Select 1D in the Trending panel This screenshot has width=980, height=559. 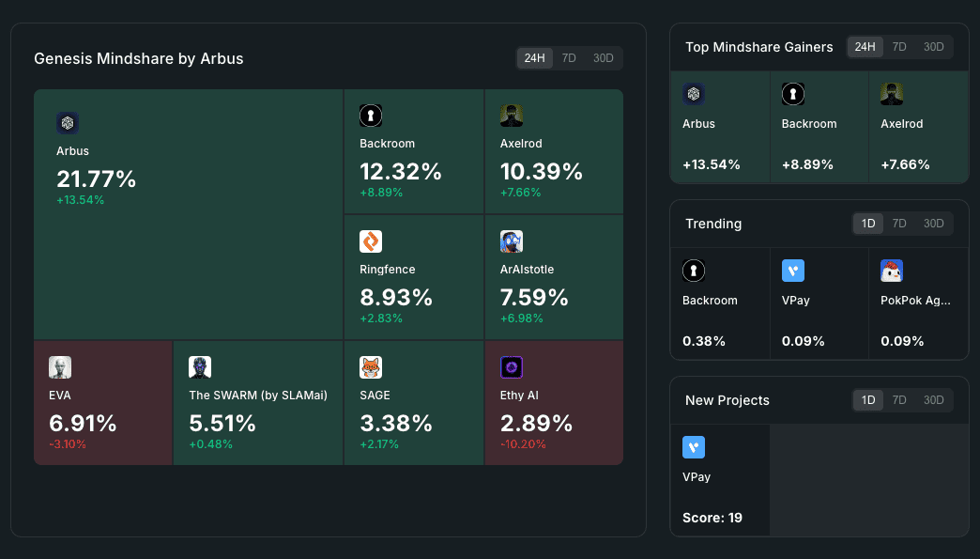click(x=868, y=224)
